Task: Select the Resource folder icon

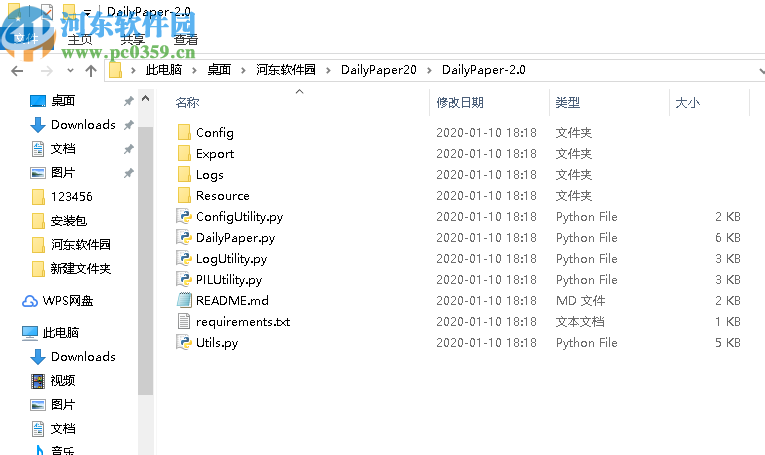Action: [184, 195]
